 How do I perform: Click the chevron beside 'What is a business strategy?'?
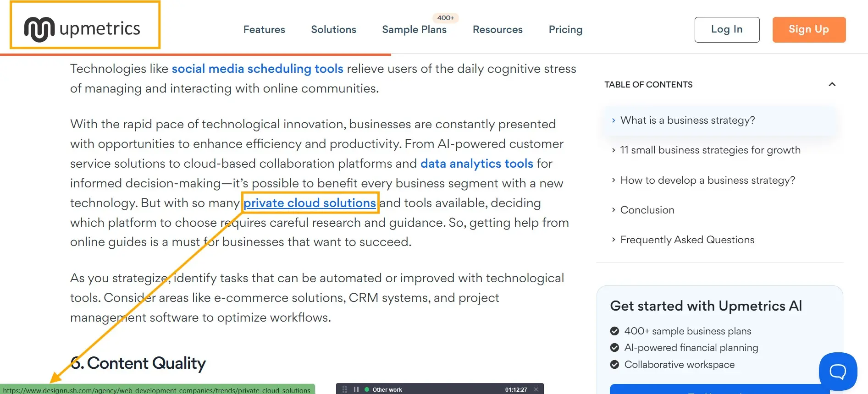click(614, 120)
